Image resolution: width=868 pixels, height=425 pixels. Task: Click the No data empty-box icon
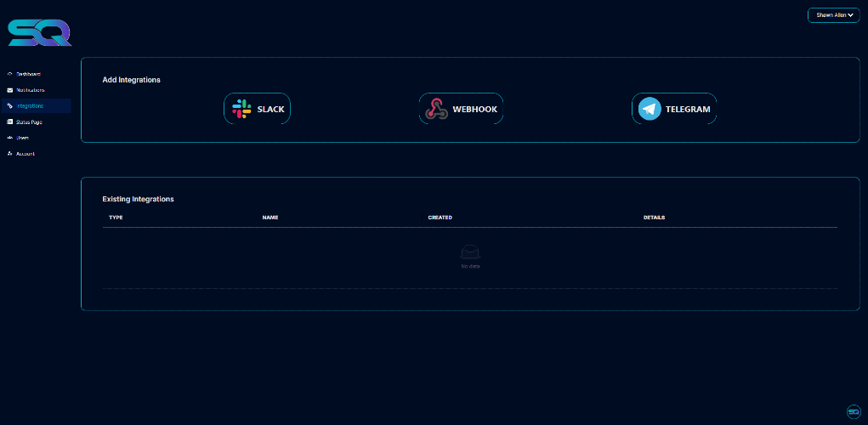[x=470, y=252]
